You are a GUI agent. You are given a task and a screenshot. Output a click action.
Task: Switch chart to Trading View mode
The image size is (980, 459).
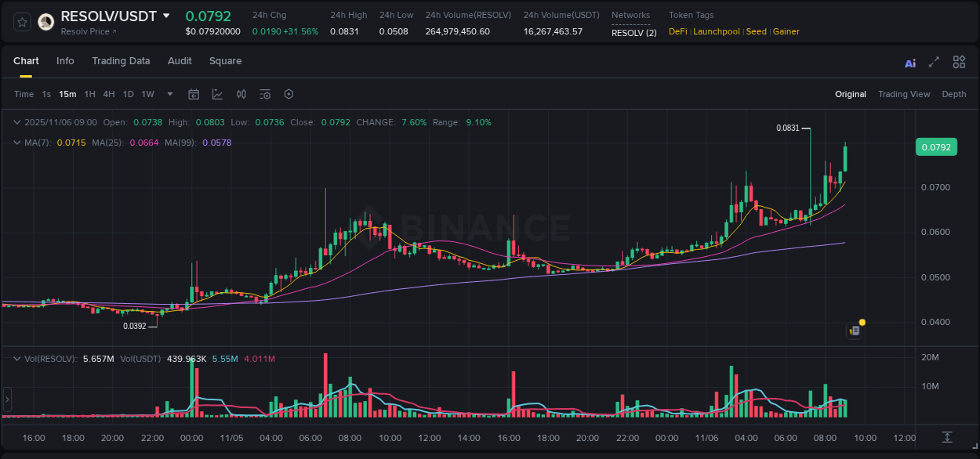pyautogui.click(x=904, y=94)
